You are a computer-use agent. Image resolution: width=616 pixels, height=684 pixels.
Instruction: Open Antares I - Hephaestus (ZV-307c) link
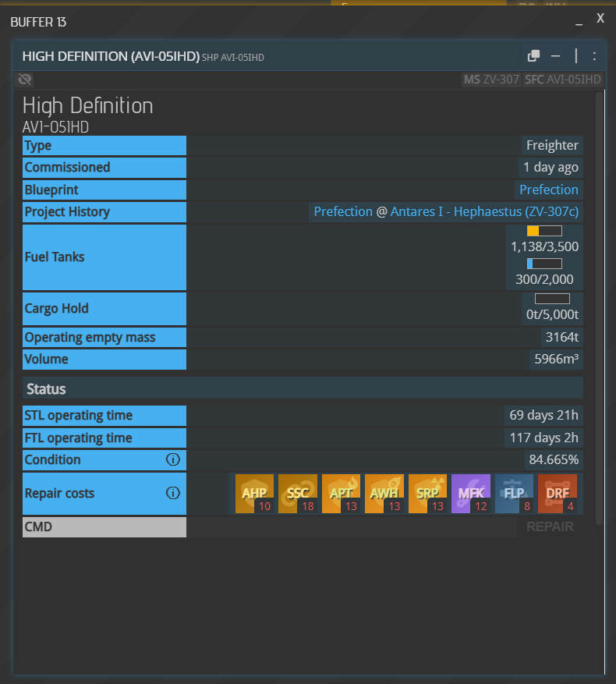click(x=484, y=212)
